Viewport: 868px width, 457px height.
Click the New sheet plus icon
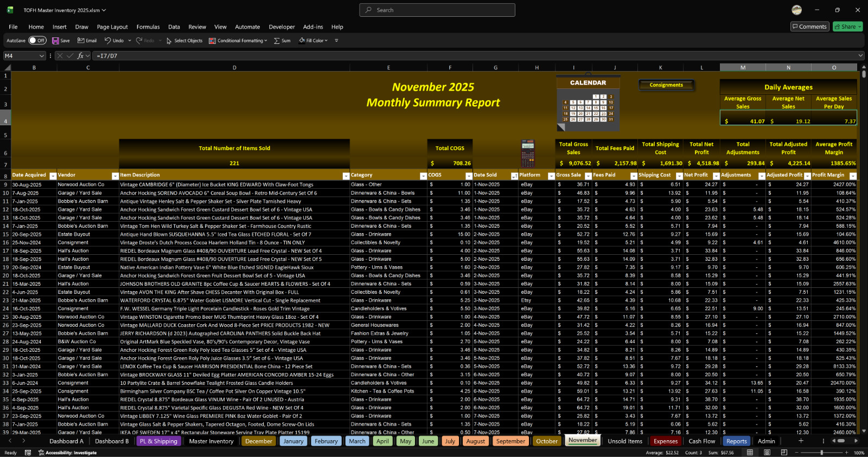pos(801,441)
